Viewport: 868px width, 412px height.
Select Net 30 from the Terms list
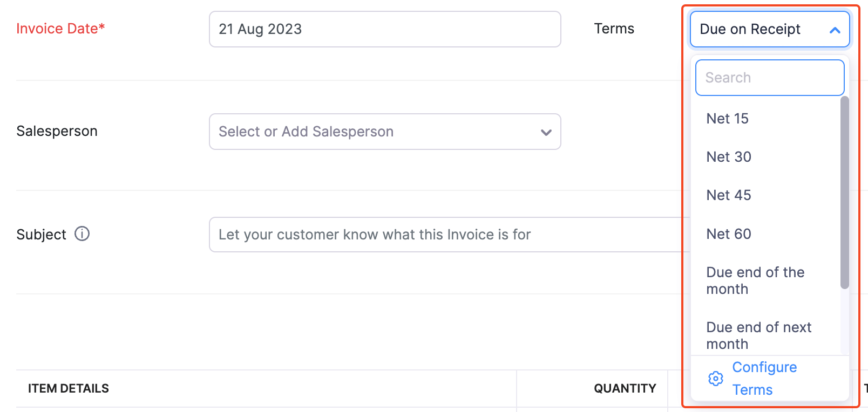click(728, 157)
